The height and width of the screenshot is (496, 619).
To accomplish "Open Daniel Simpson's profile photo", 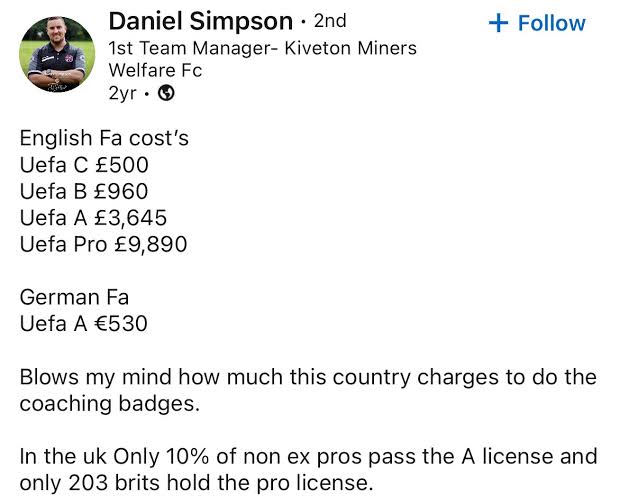I will pyautogui.click(x=57, y=54).
